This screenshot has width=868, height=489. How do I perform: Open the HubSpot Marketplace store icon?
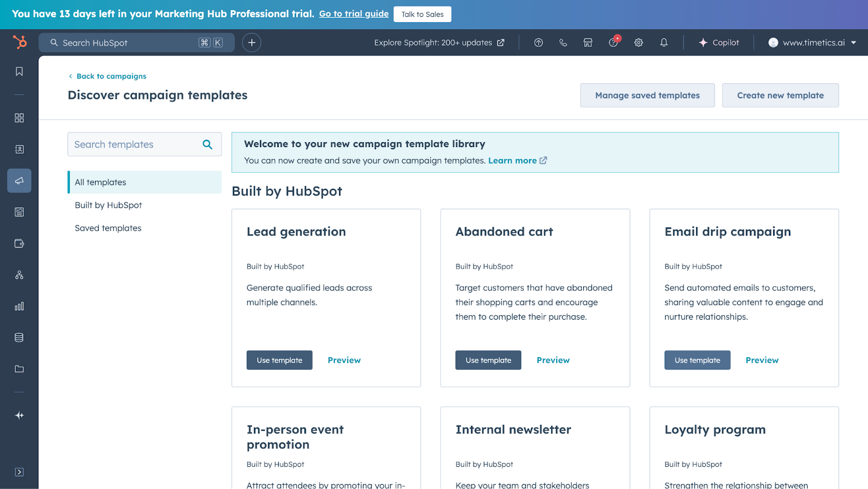coord(588,42)
